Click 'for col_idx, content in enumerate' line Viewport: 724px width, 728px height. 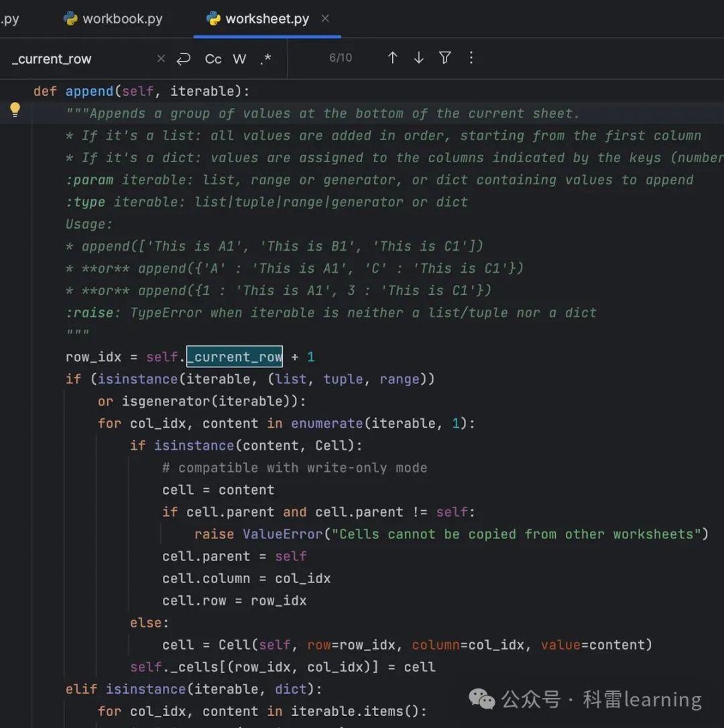(286, 424)
